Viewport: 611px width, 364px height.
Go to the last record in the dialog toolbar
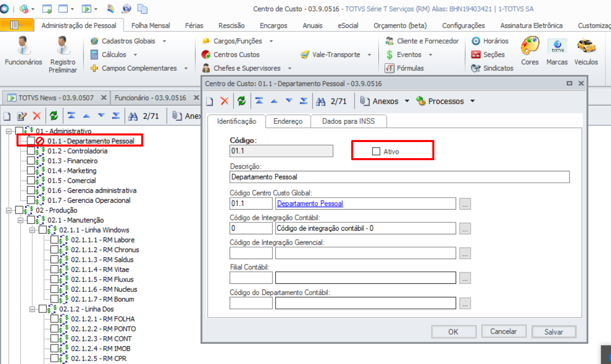point(304,101)
